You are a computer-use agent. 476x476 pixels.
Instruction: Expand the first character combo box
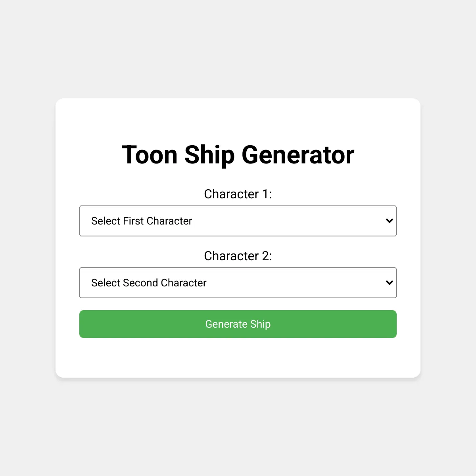pos(238,221)
